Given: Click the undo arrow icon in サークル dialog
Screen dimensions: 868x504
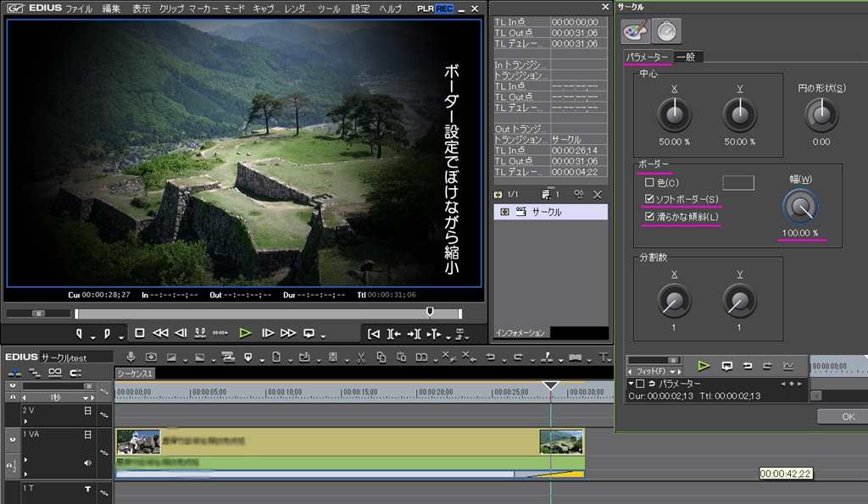Looking at the screenshot, I should (x=747, y=366).
